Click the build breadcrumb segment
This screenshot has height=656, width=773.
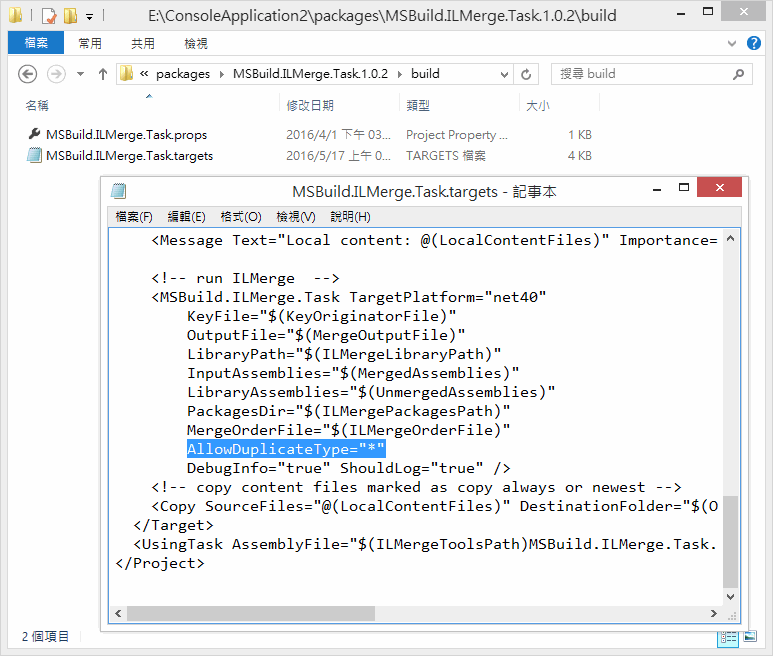pos(425,74)
